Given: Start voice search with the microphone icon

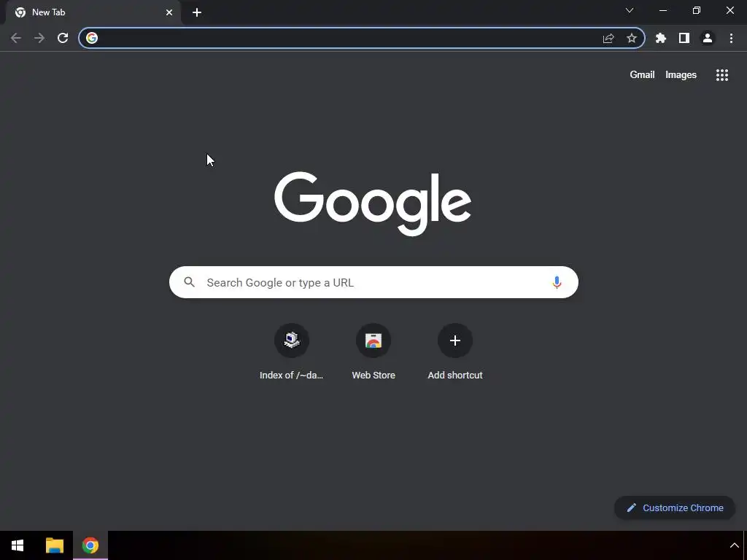Looking at the screenshot, I should 557,282.
